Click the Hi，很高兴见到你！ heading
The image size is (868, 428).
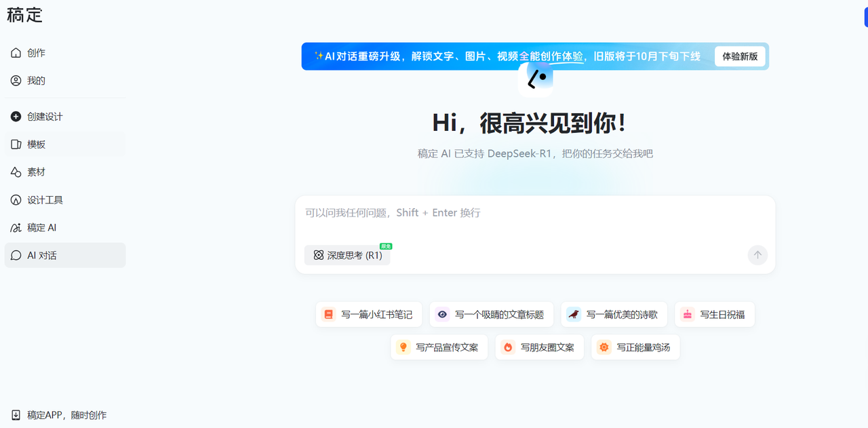pos(530,123)
